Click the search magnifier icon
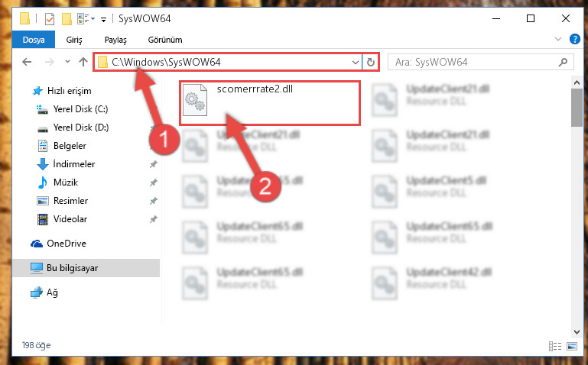Viewport: 588px width, 365px height. [x=563, y=62]
